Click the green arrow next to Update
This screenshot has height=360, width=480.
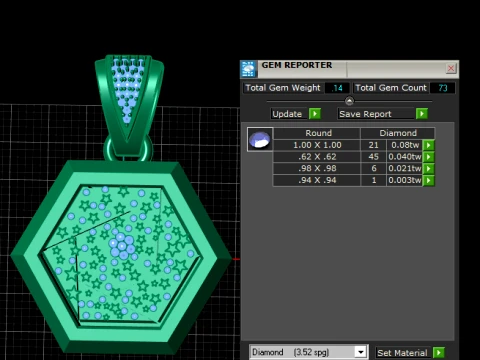pos(315,114)
